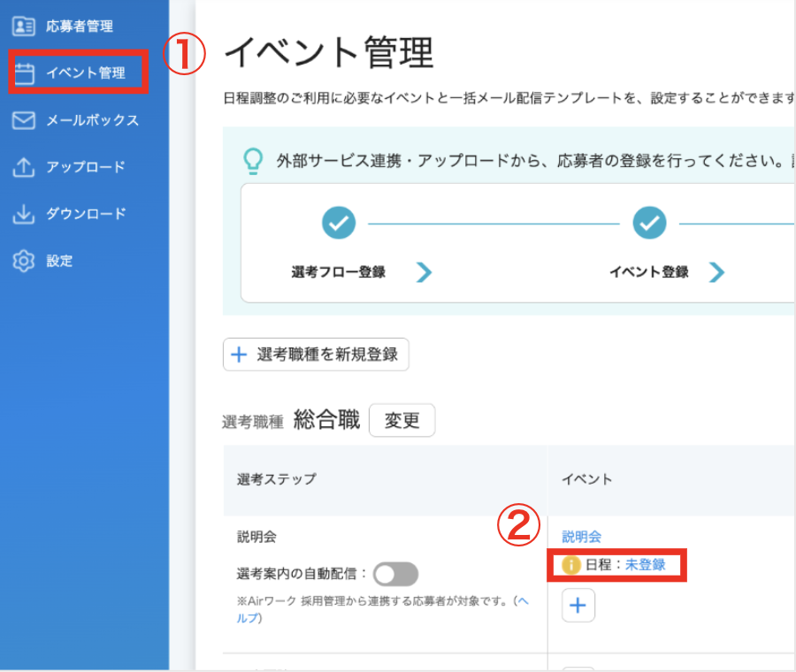Enable the 選考案内の自動配信 toggle
Viewport: 796px width, 672px height.
tap(395, 574)
